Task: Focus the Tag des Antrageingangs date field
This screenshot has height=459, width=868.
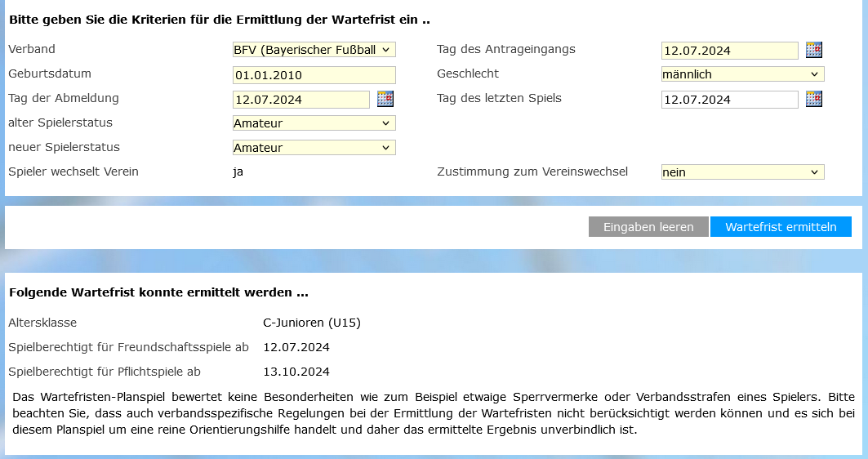Action: tap(729, 51)
